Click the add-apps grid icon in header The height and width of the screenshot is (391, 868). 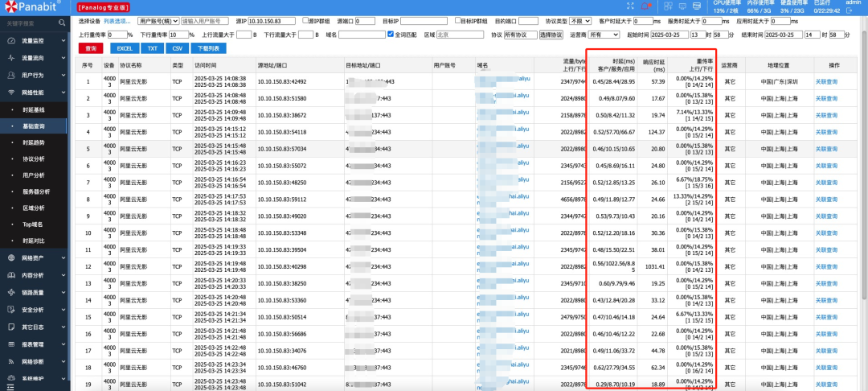point(668,6)
